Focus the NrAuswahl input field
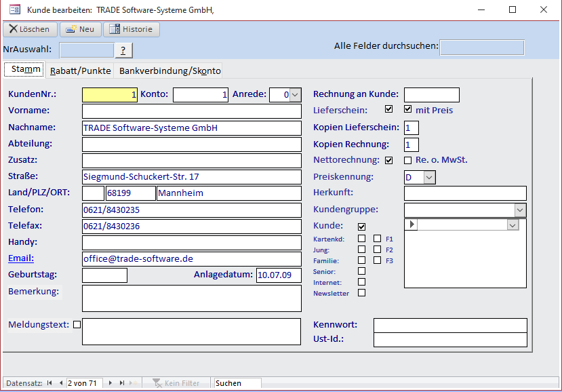Image resolution: width=562 pixels, height=392 pixels. click(87, 50)
